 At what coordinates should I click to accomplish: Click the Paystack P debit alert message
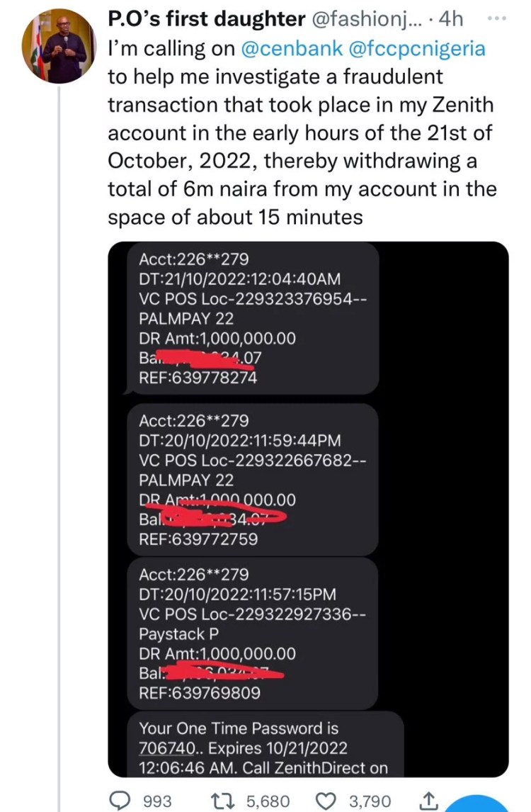pyautogui.click(x=251, y=633)
